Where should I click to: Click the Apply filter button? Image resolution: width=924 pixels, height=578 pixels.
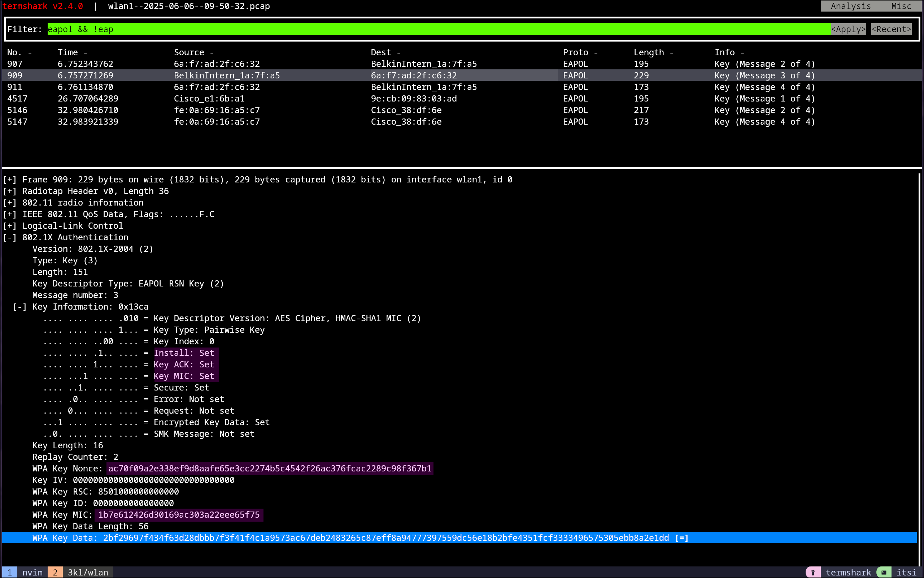(x=848, y=29)
